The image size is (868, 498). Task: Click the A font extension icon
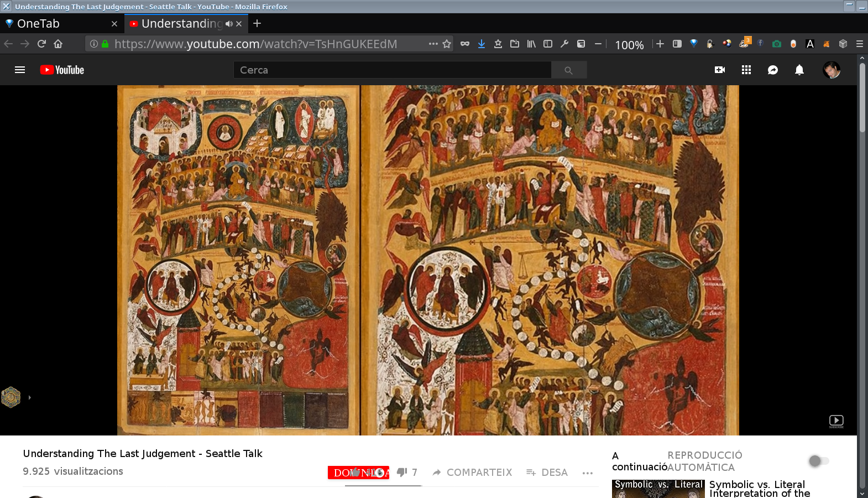coord(810,44)
